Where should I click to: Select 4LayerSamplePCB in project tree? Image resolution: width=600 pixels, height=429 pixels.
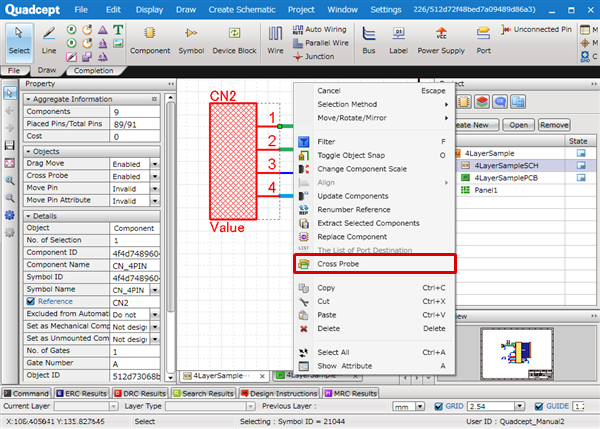505,178
